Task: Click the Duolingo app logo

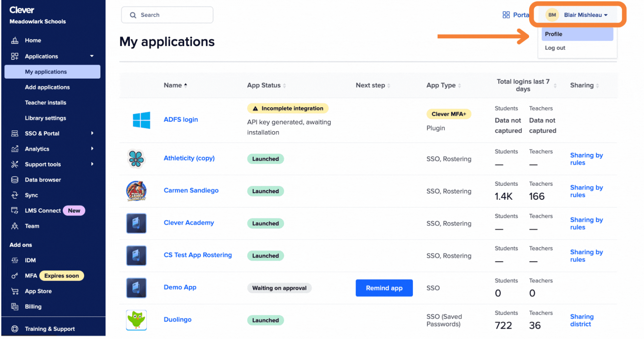Action: pos(136,320)
